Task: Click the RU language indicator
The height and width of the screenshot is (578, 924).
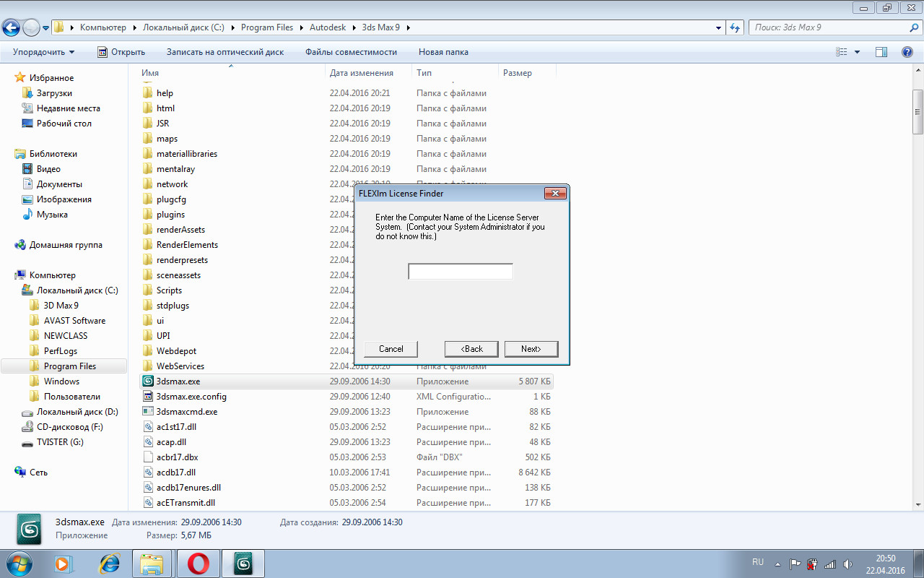Action: [x=758, y=562]
